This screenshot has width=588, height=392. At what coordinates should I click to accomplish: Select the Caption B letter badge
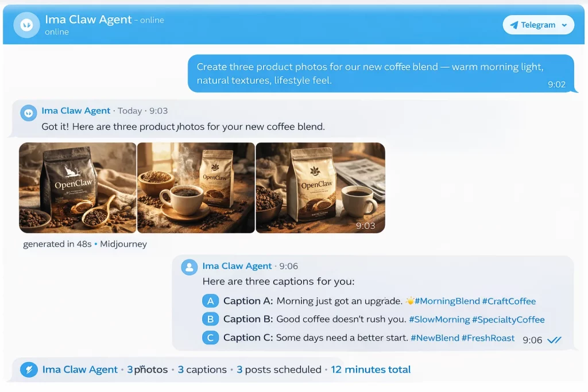click(210, 319)
